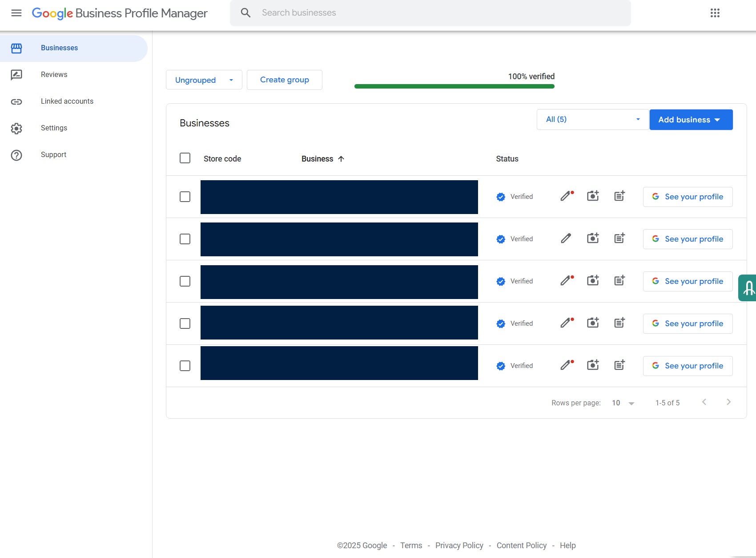The height and width of the screenshot is (558, 756).
Task: Add a photo to the fourth business
Action: tap(593, 323)
